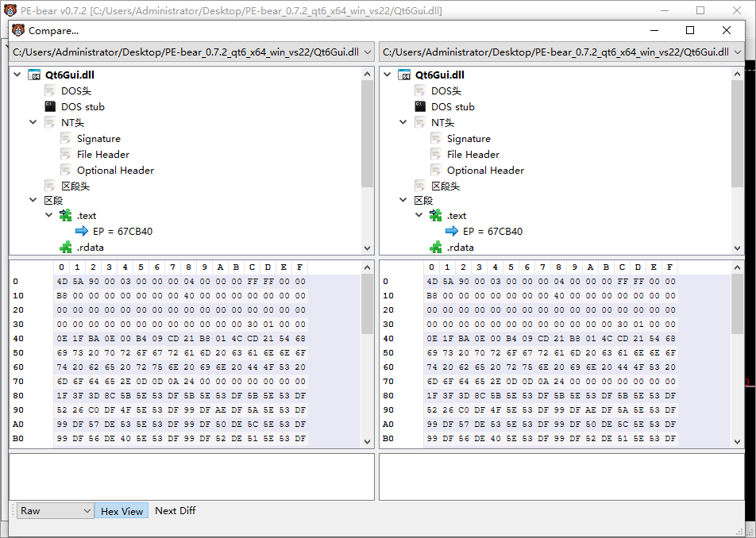The height and width of the screenshot is (538, 756).
Task: Click .text section puzzle icon in right tree
Action: 435,215
